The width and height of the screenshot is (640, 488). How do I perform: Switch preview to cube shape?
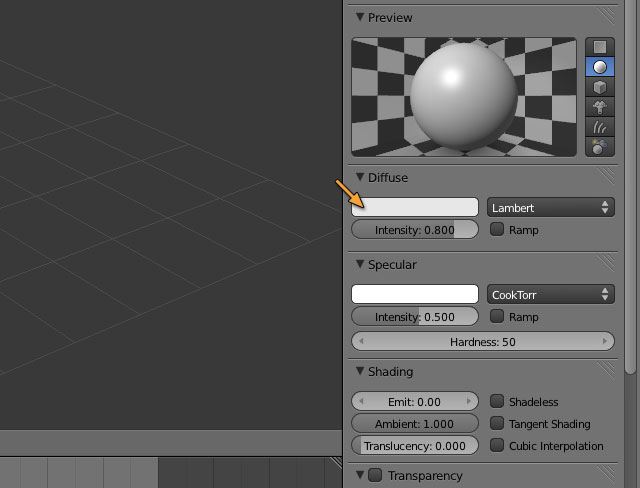coord(600,87)
